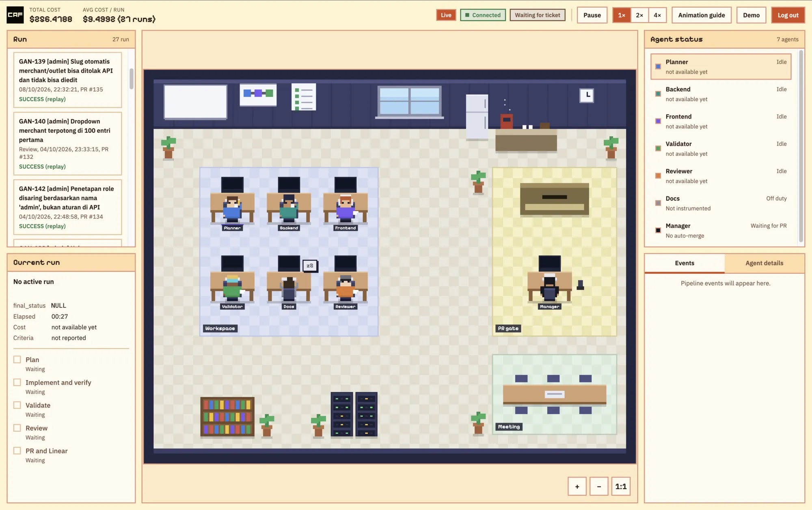This screenshot has width=812, height=510.
Task: Select the Frontend character at its desk
Action: [346, 208]
